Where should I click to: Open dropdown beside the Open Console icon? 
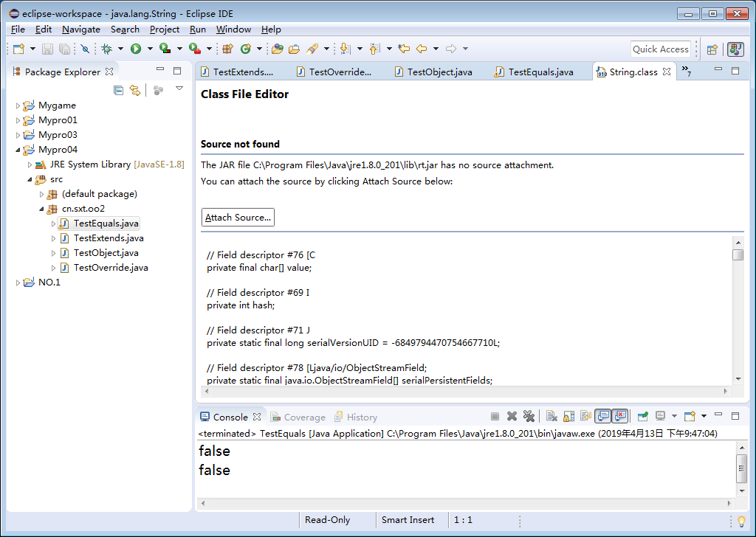(x=704, y=416)
